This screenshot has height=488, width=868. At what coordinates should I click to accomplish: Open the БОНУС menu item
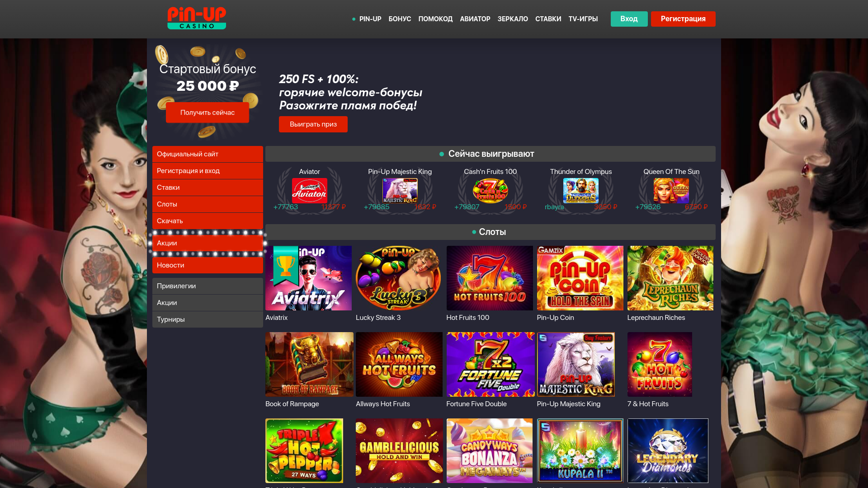pos(400,19)
